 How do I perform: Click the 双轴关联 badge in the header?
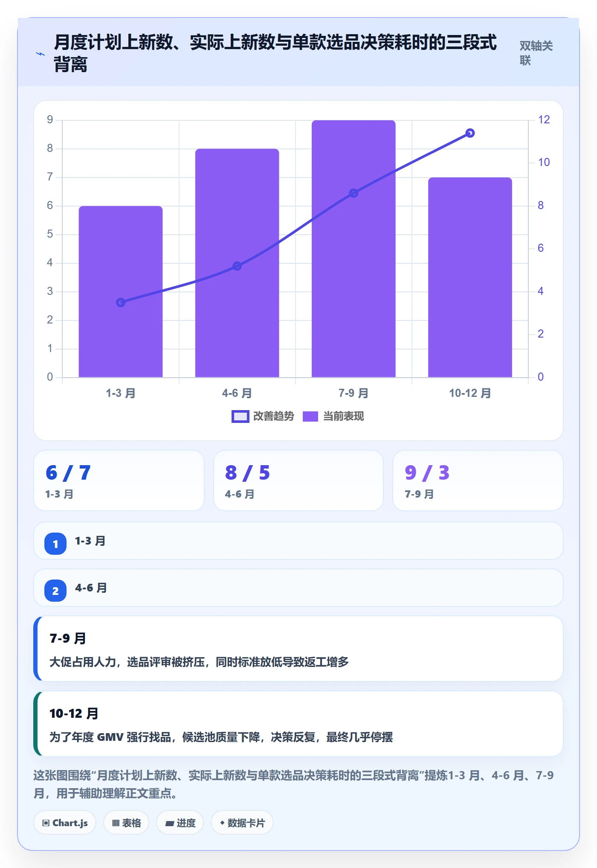click(x=536, y=53)
